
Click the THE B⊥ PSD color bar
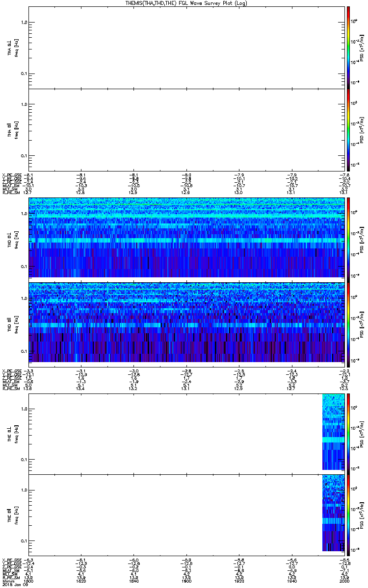pyautogui.click(x=348, y=433)
